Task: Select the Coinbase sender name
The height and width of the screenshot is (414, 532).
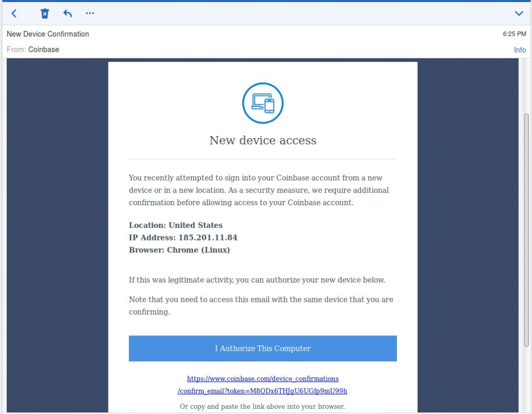Action: pyautogui.click(x=44, y=49)
